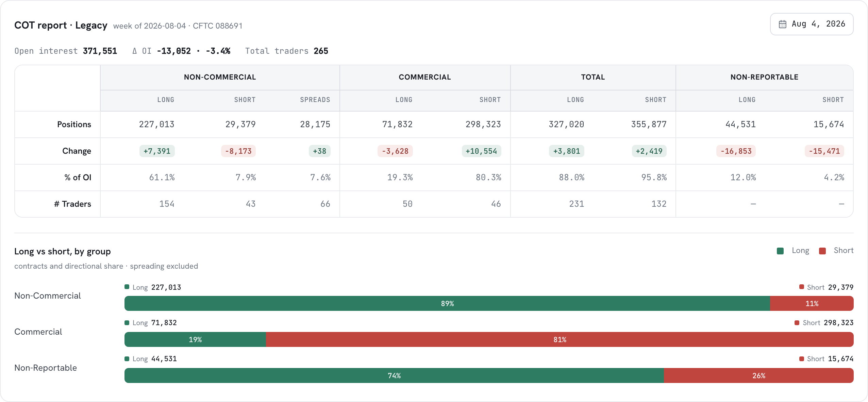Viewport: 868px width, 402px height.
Task: Select the Non-Commercial 89% long bar segment
Action: (x=447, y=303)
